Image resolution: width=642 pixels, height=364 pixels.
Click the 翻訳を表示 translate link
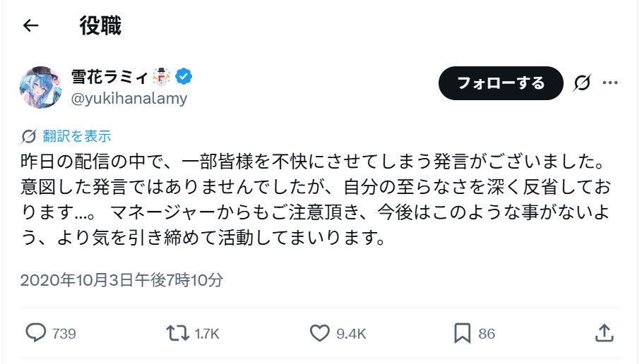point(76,136)
